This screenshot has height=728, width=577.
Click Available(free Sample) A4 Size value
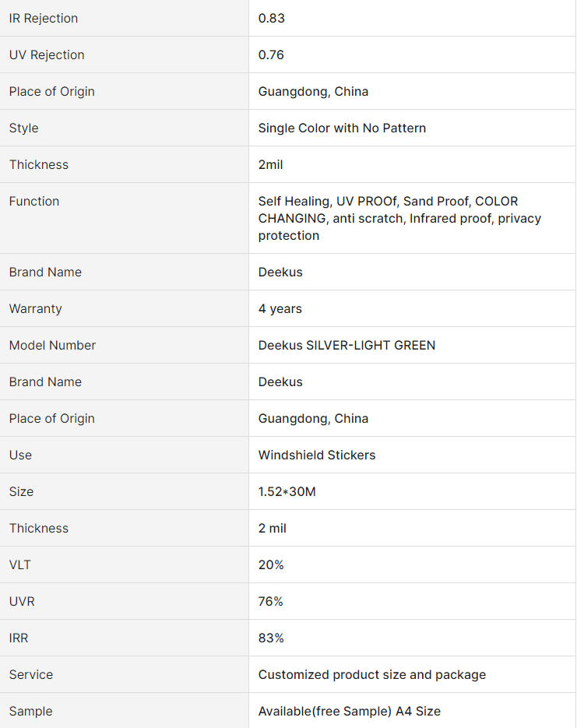(350, 712)
